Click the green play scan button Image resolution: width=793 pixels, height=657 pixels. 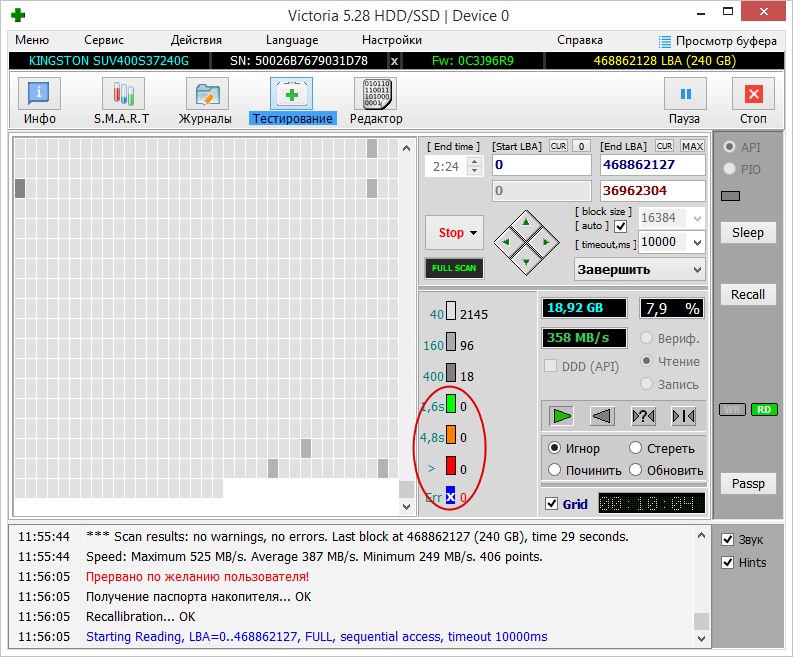tap(563, 415)
